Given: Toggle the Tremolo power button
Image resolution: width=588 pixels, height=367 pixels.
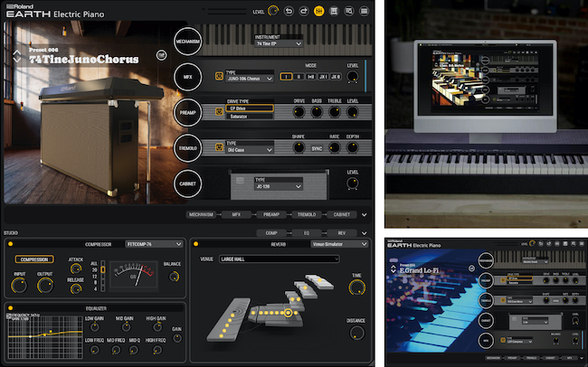Looking at the screenshot, I should point(219,147).
